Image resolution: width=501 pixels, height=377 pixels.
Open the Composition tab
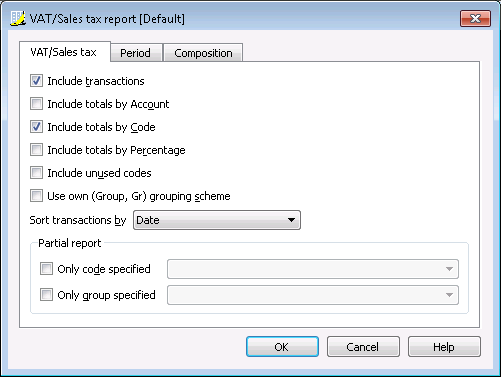[x=203, y=53]
